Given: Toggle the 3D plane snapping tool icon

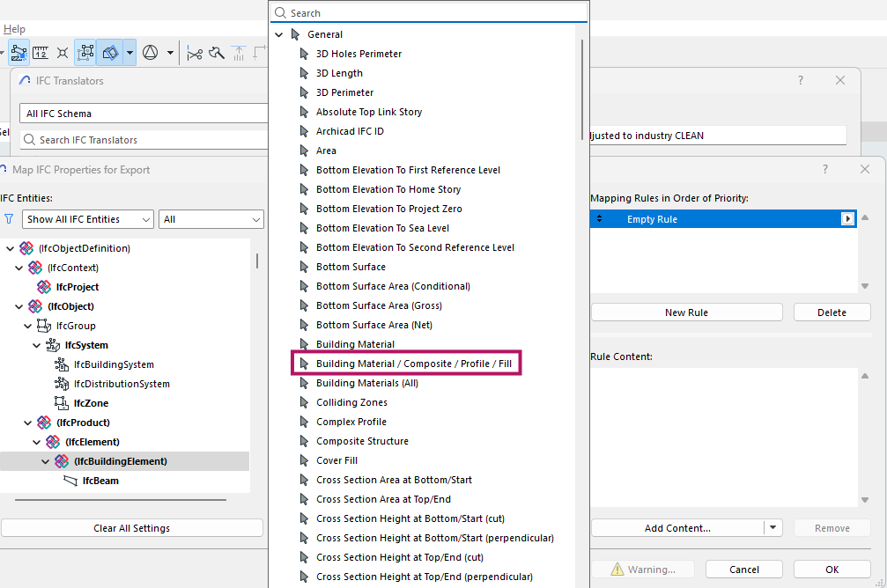Looking at the screenshot, I should click(111, 53).
